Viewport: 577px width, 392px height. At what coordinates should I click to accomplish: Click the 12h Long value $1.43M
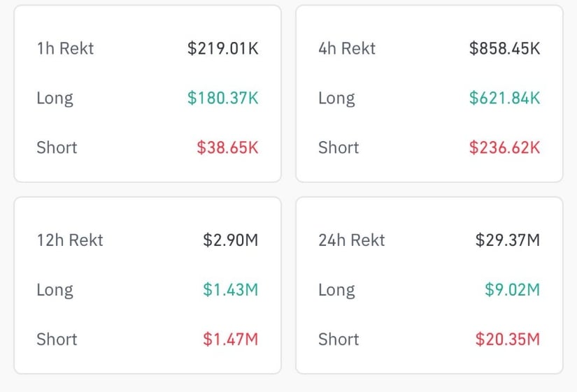(230, 290)
